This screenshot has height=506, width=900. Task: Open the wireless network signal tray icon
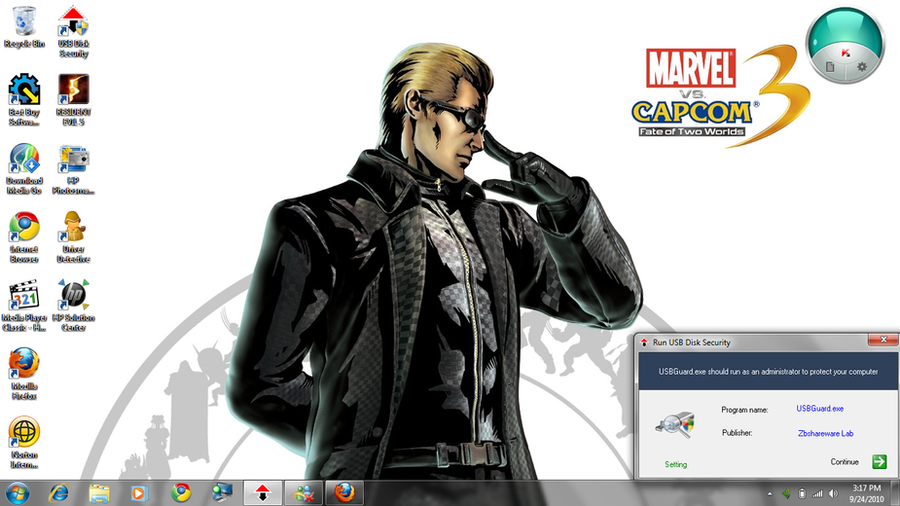point(817,493)
